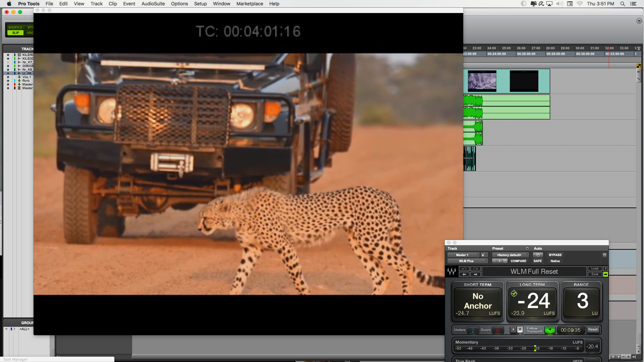Click the black video clip thumbnail in timeline
The height and width of the screenshot is (362, 644).
click(524, 81)
